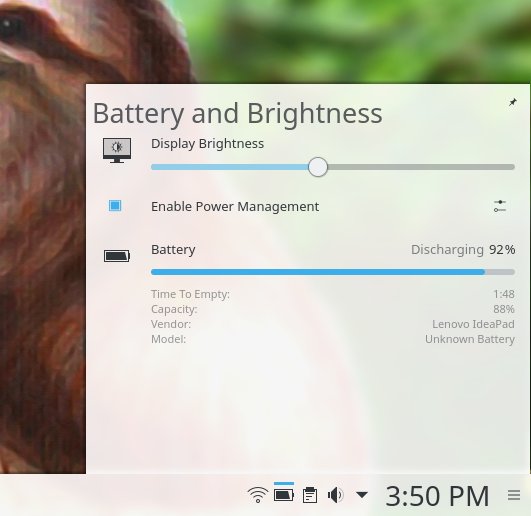Open the panel hamburger menu
531x516 pixels.
click(514, 495)
